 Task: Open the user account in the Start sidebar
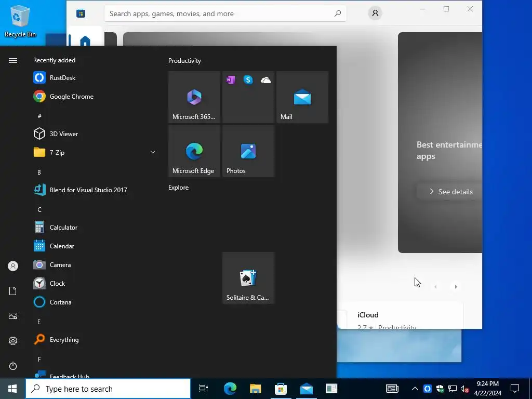(x=13, y=266)
